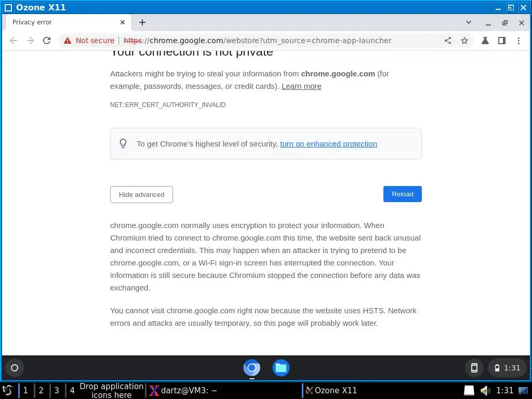This screenshot has height=399, width=532.
Task: Open the phone hub icon in the shelf
Action: coord(474,368)
